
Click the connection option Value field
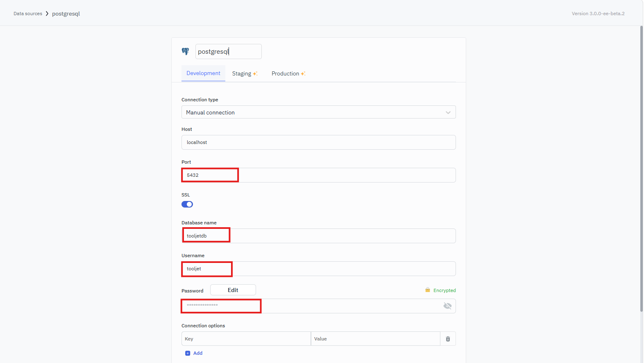[x=376, y=339]
